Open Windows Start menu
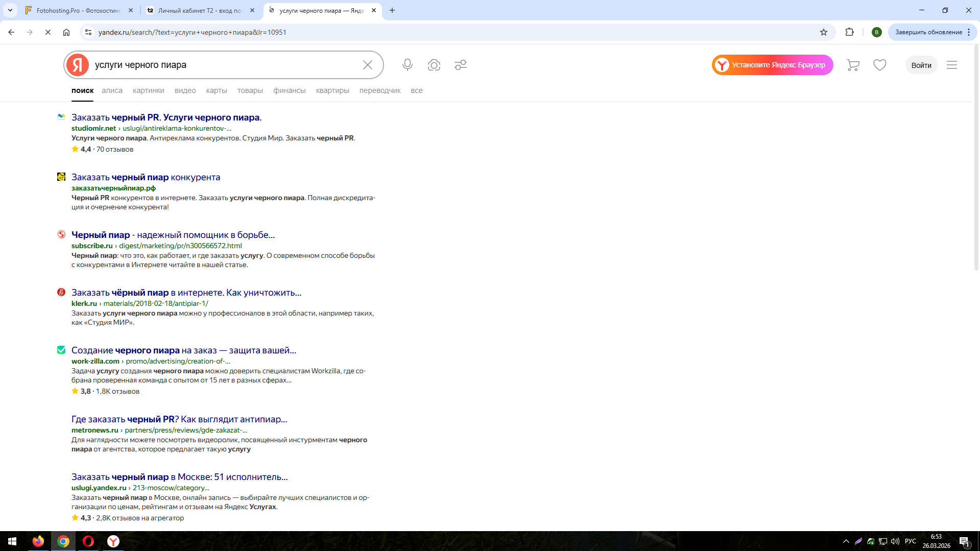 click(12, 541)
